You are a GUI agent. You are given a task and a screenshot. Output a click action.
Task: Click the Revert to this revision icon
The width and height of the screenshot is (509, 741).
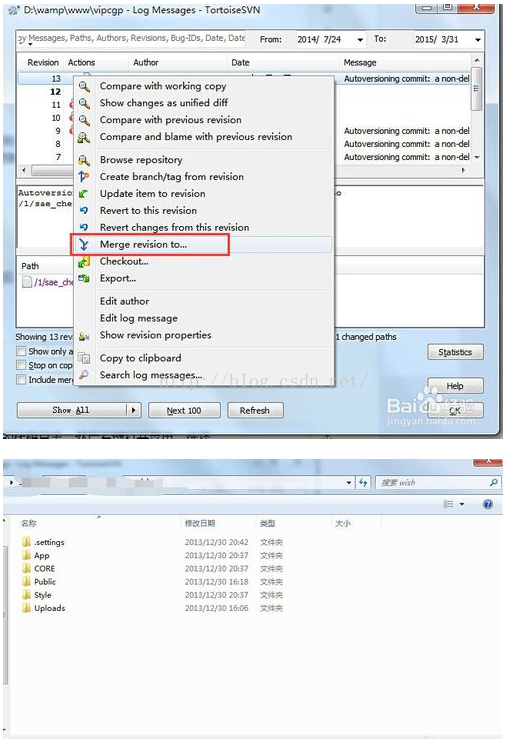[84, 211]
